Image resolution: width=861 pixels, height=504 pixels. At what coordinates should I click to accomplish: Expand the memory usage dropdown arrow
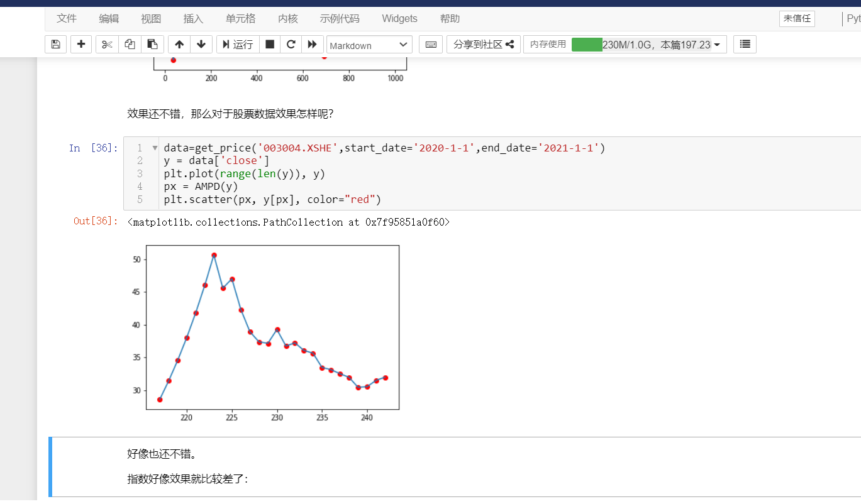point(716,45)
